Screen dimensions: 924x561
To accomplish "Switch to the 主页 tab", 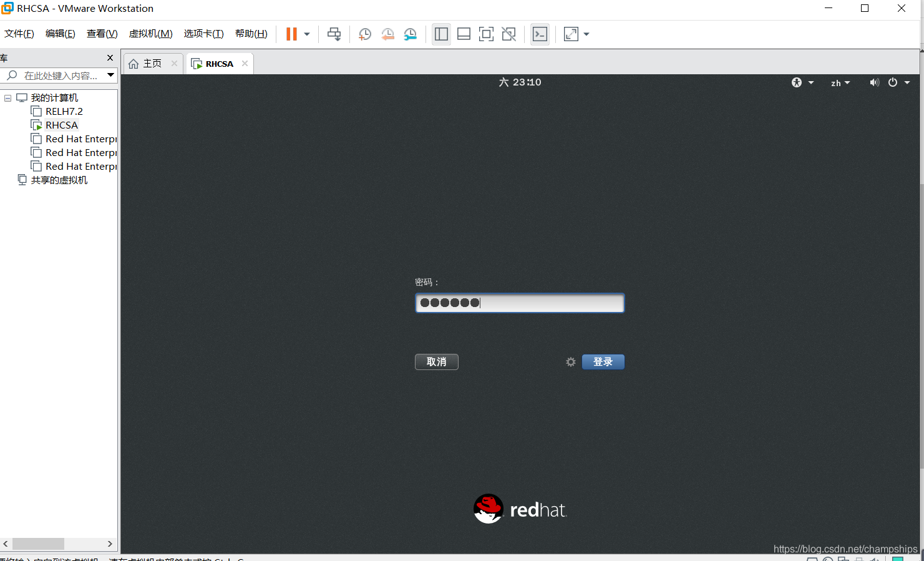I will click(x=151, y=63).
